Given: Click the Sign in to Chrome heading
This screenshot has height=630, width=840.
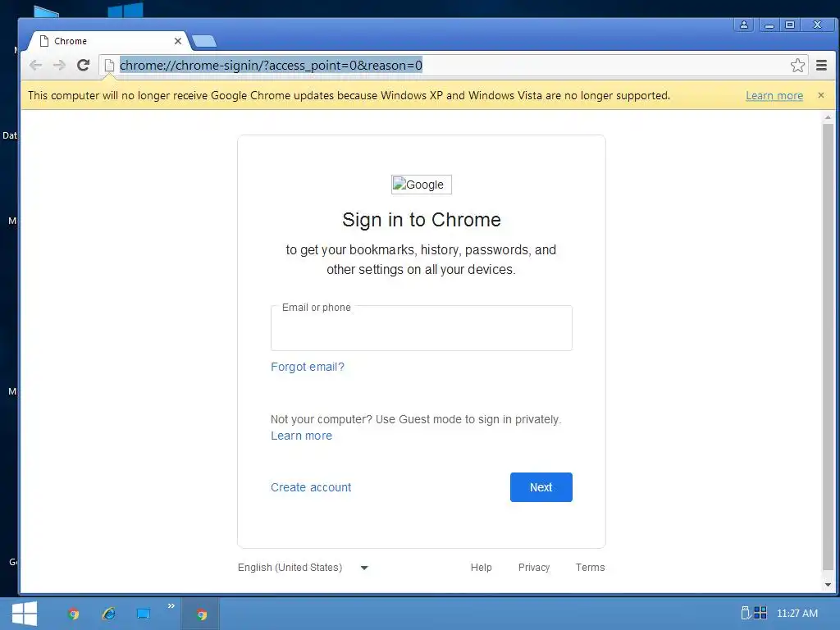Looking at the screenshot, I should pos(422,220).
